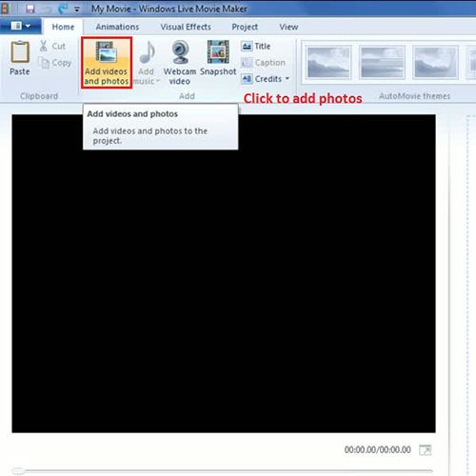Click the Add videos and photos icon
Image resolution: width=476 pixels, height=476 pixels.
tap(107, 51)
